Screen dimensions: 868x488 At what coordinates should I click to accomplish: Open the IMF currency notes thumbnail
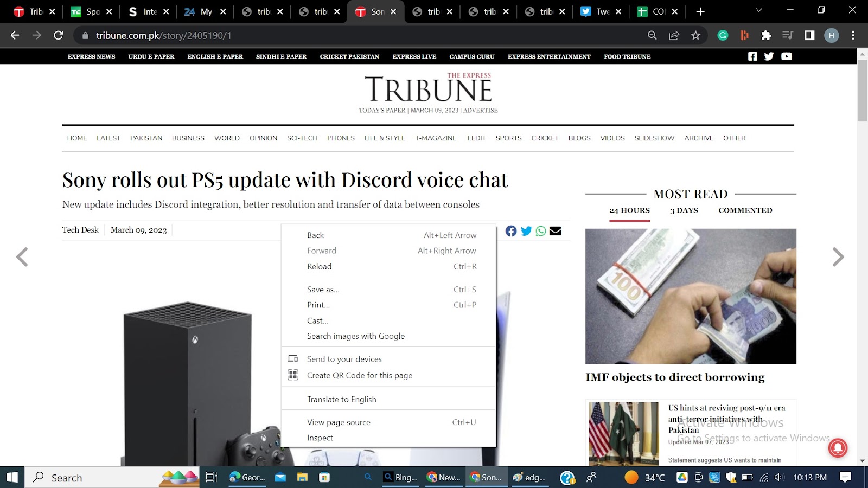point(691,296)
